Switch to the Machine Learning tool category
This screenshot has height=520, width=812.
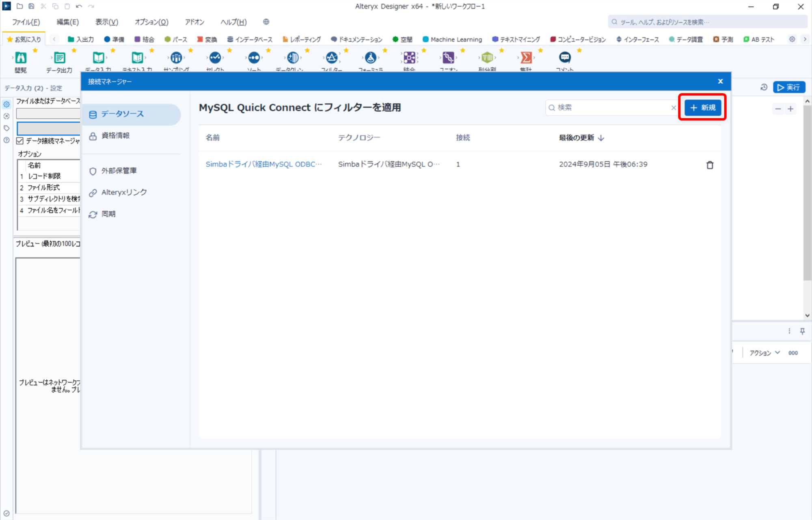[x=452, y=39]
